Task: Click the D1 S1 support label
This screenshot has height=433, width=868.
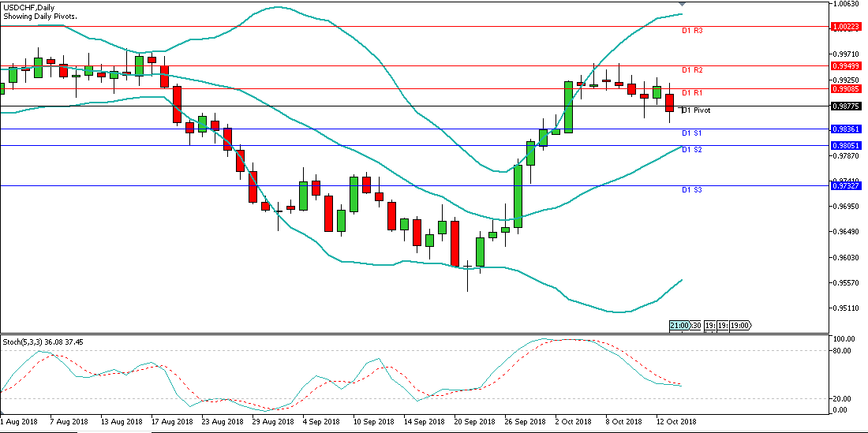Action: tap(692, 133)
